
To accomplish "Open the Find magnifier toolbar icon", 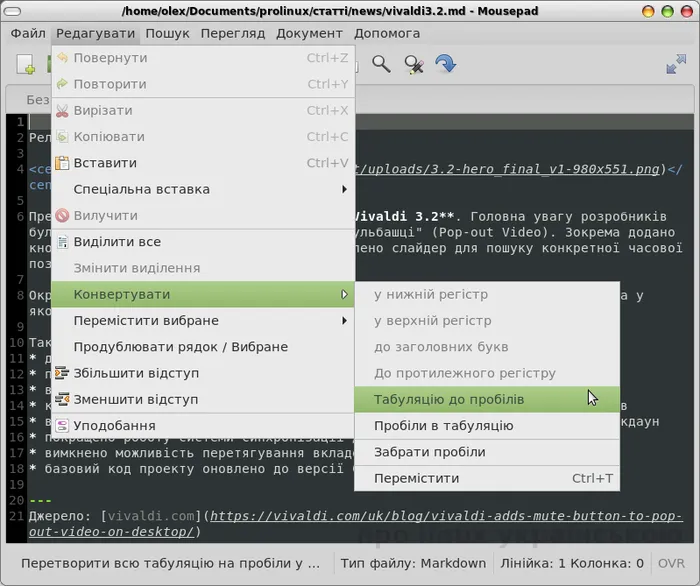I will pyautogui.click(x=381, y=64).
